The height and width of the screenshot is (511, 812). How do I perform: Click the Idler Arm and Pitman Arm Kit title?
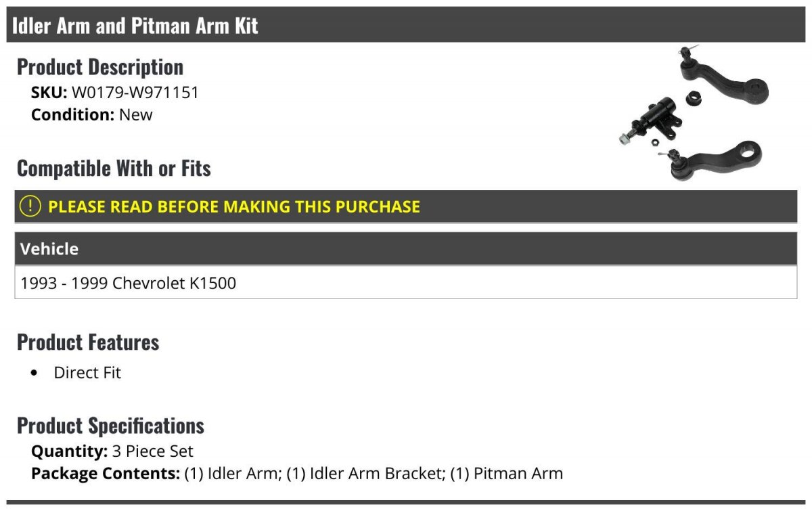135,26
